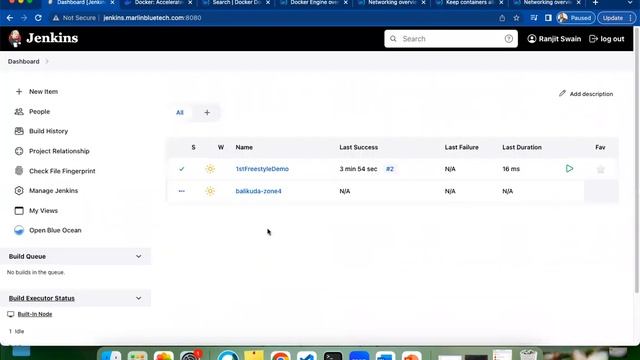Collapse the Build Queue section

tap(138, 256)
